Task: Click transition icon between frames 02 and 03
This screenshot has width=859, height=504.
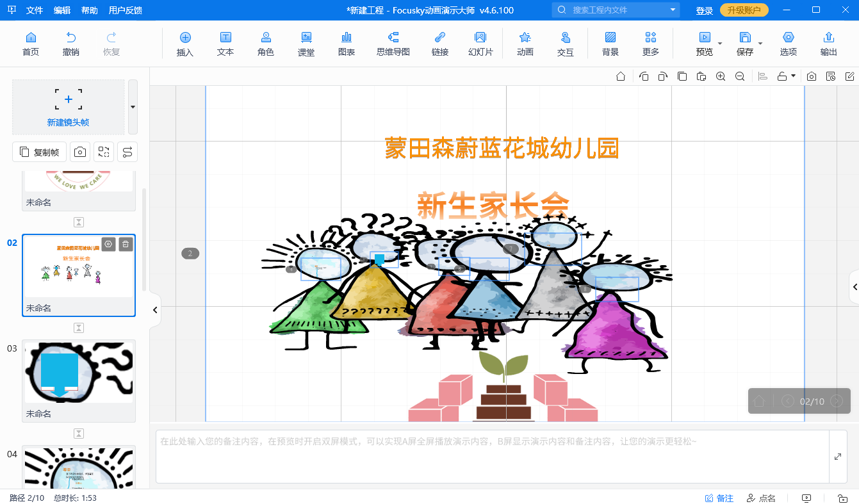Action: (x=79, y=328)
